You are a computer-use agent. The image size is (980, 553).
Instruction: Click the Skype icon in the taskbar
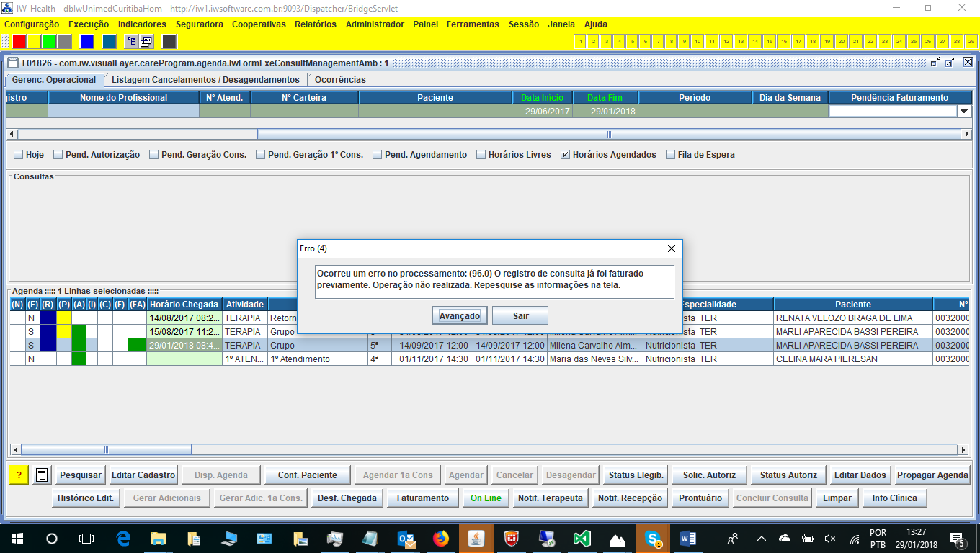(654, 538)
